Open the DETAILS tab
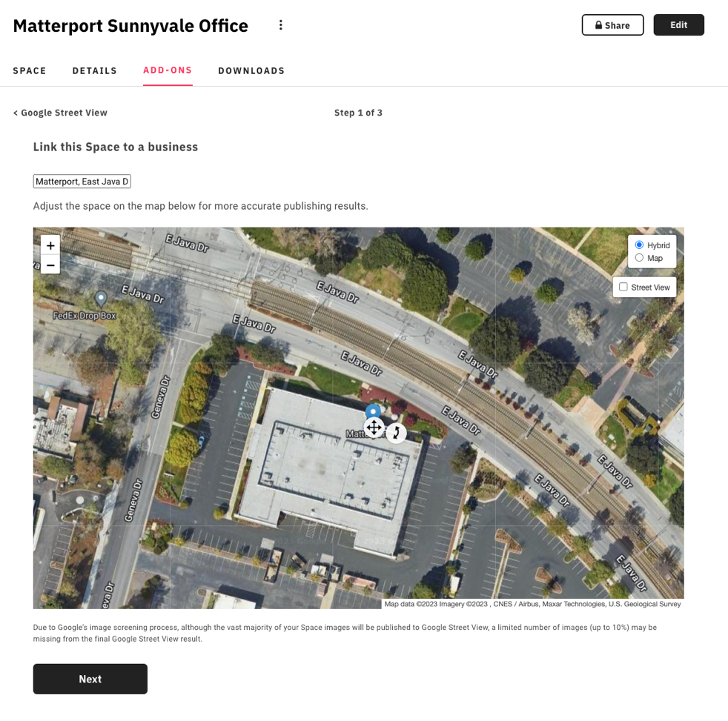Image resolution: width=728 pixels, height=721 pixels. 94,70
